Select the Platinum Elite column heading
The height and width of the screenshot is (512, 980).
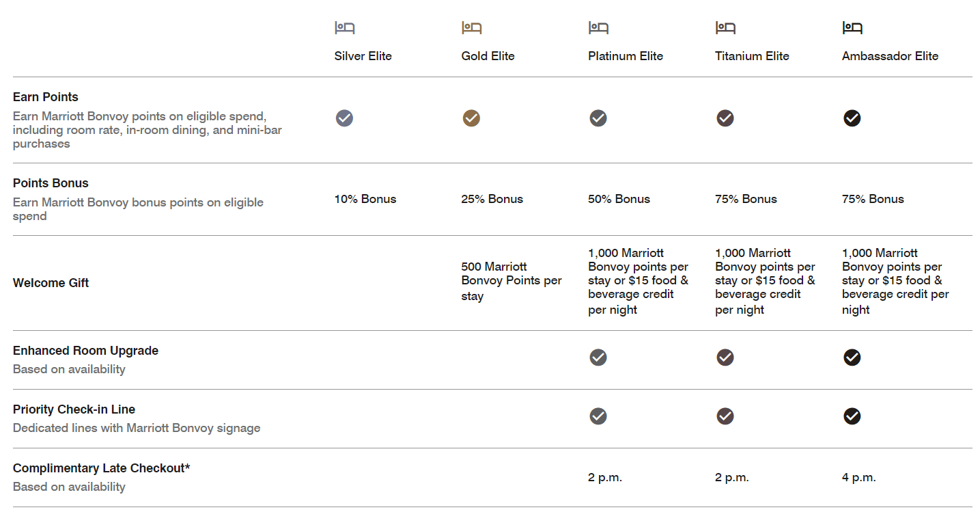pos(626,56)
